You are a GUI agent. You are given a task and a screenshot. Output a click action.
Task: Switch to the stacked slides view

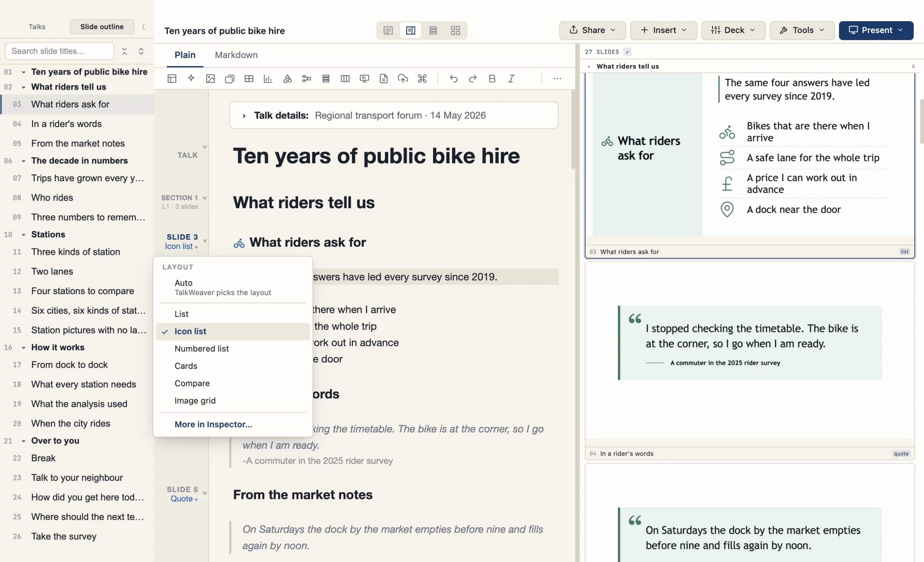click(x=433, y=30)
